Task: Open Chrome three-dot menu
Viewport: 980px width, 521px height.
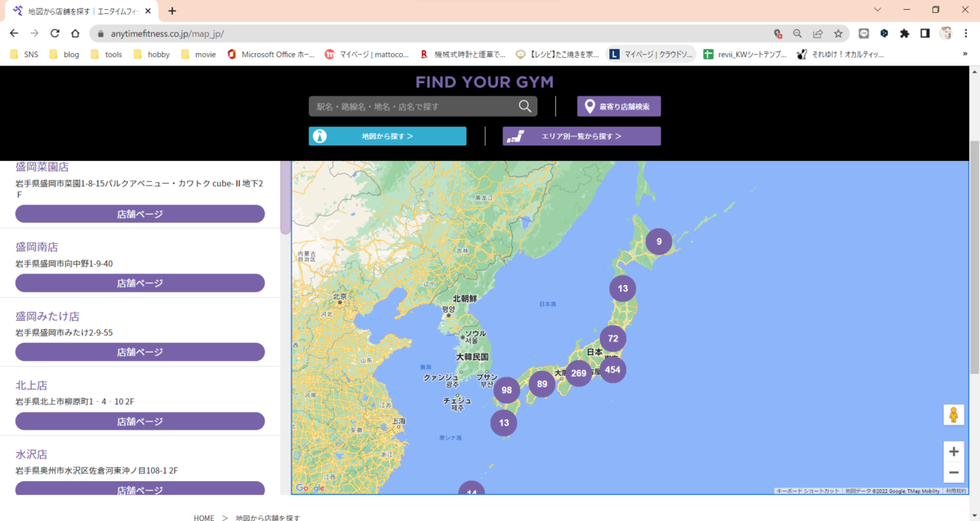Action: click(965, 33)
